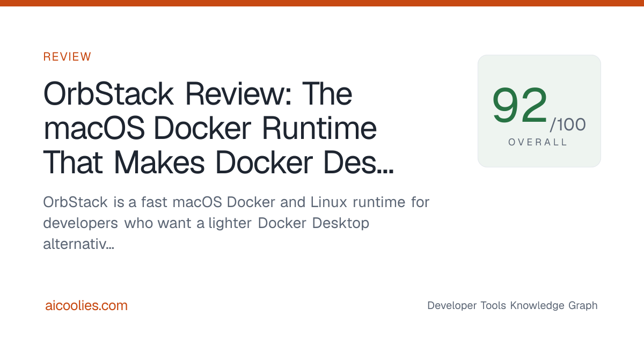This screenshot has height=338, width=644.
Task: Visit the aicoolies.com site link
Action: coord(86,306)
